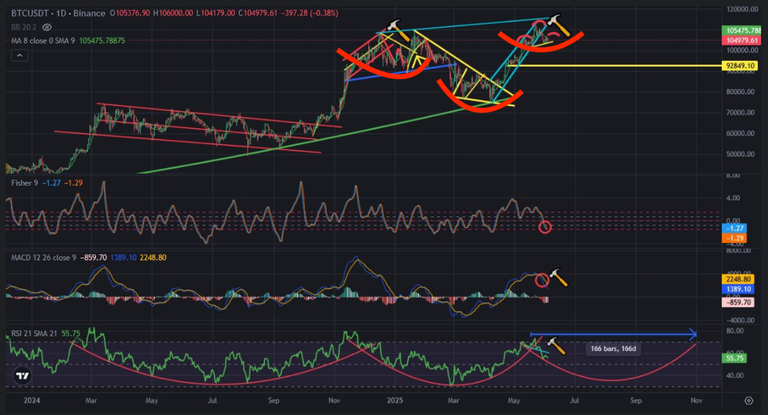Click the BTCUSDT · 1D · Binance symbol title

coord(58,13)
